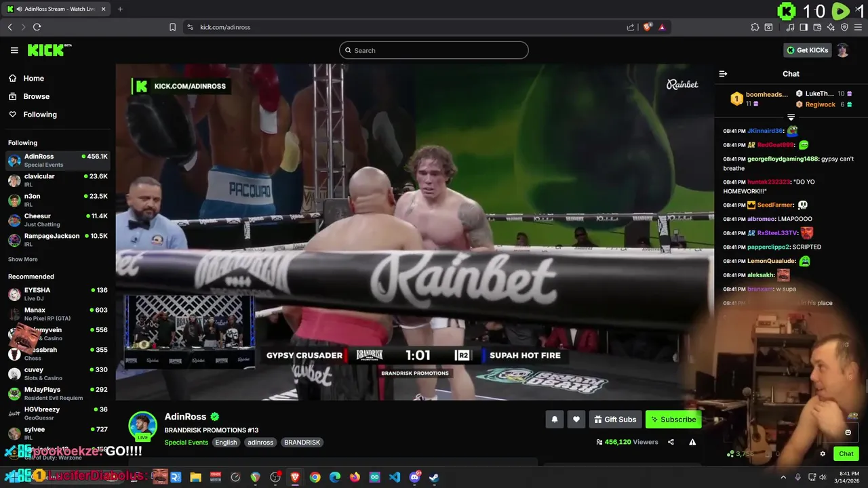Share this page from the address bar
The height and width of the screenshot is (488, 868).
click(631, 27)
